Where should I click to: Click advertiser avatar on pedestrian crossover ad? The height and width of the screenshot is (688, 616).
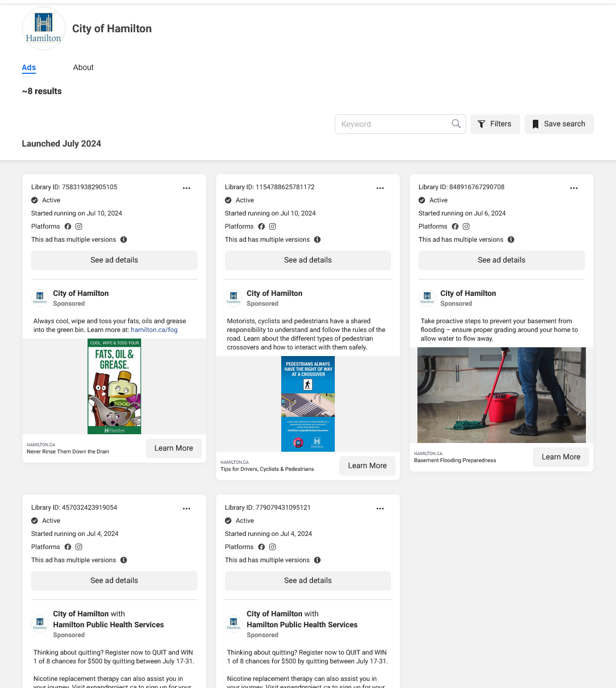pos(234,298)
